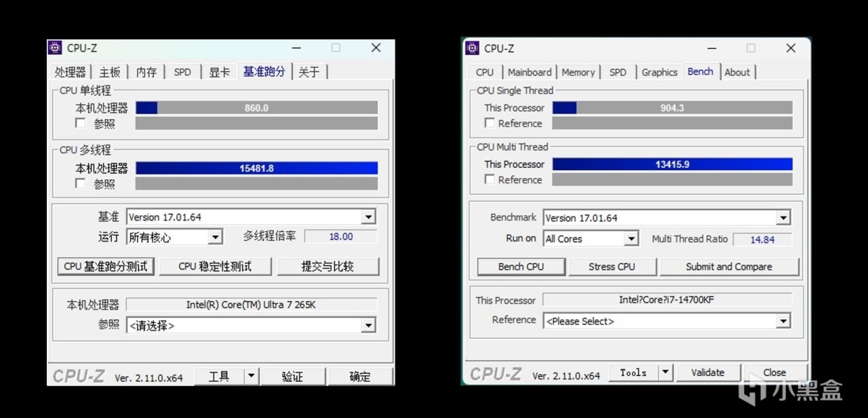868x418 pixels.
Task: Open the About tab
Action: (737, 72)
